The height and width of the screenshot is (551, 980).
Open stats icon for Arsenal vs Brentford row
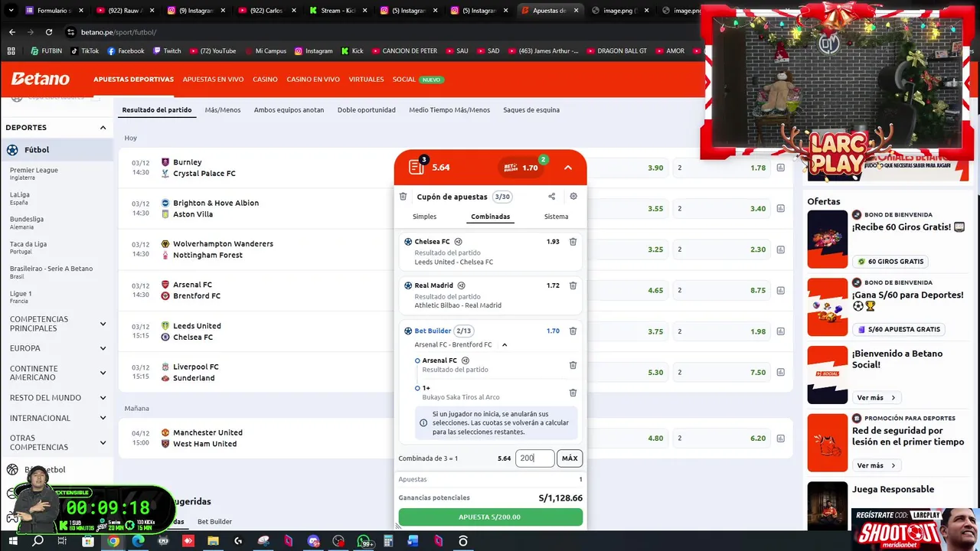(780, 290)
